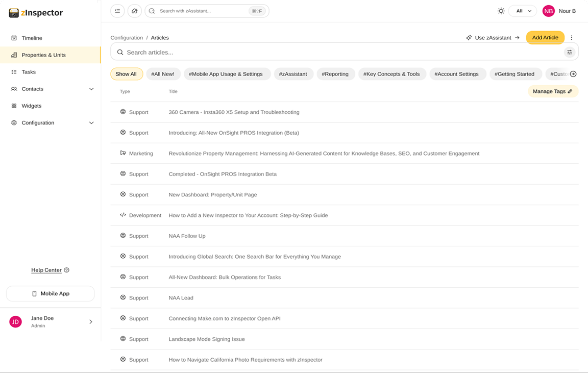Open the Help Center link
Viewport: 588px width, 376px height.
(x=46, y=270)
